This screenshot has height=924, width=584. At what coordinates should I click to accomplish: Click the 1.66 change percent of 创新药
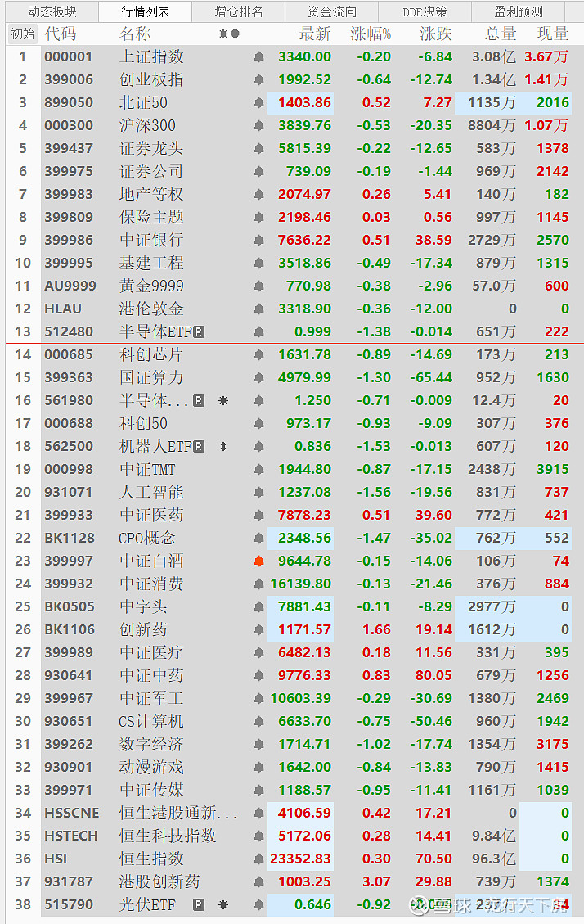pyautogui.click(x=377, y=630)
